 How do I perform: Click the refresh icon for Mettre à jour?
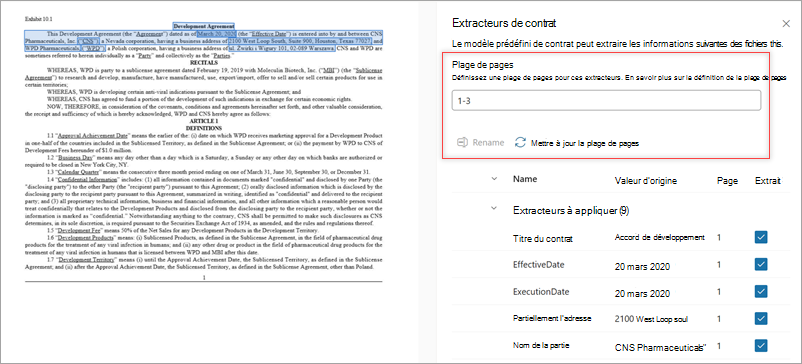point(520,143)
